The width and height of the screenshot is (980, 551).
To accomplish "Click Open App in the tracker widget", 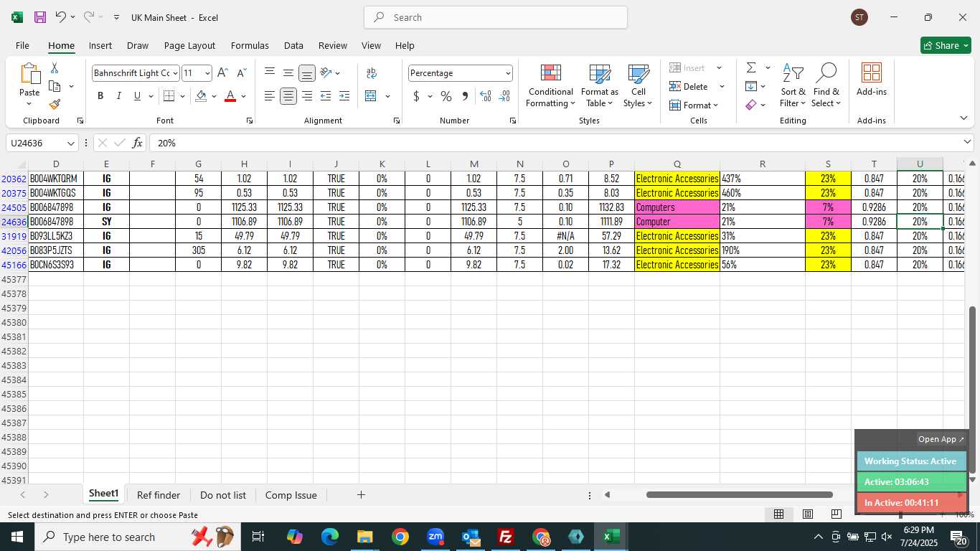I will [941, 439].
